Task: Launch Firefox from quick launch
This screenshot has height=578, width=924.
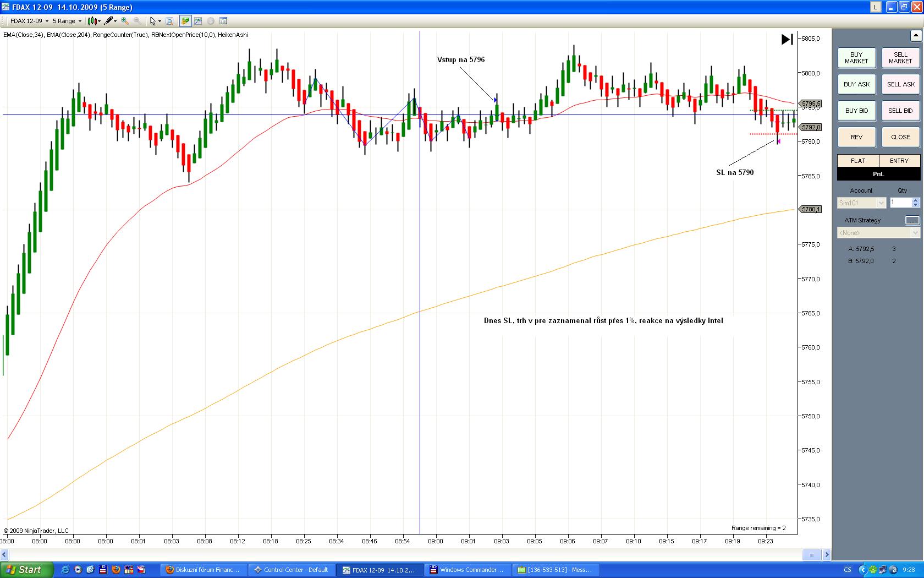Action: pyautogui.click(x=116, y=570)
